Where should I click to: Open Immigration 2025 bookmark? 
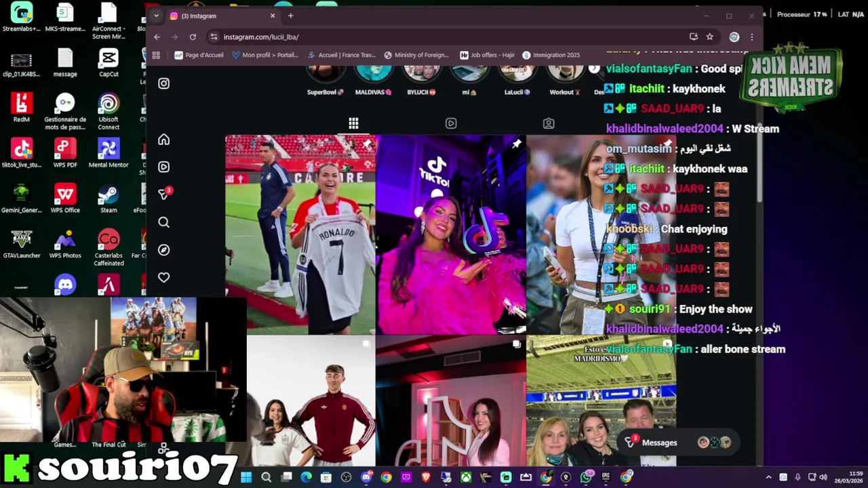[550, 55]
